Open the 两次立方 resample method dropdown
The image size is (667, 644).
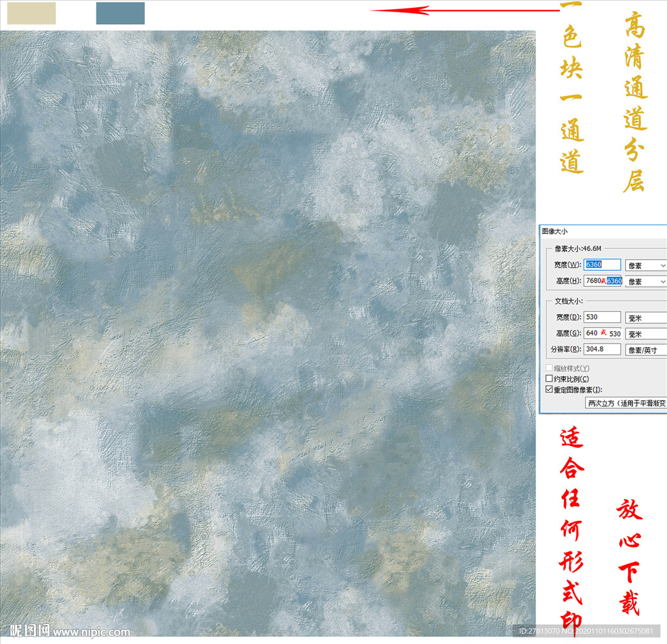[x=626, y=403]
